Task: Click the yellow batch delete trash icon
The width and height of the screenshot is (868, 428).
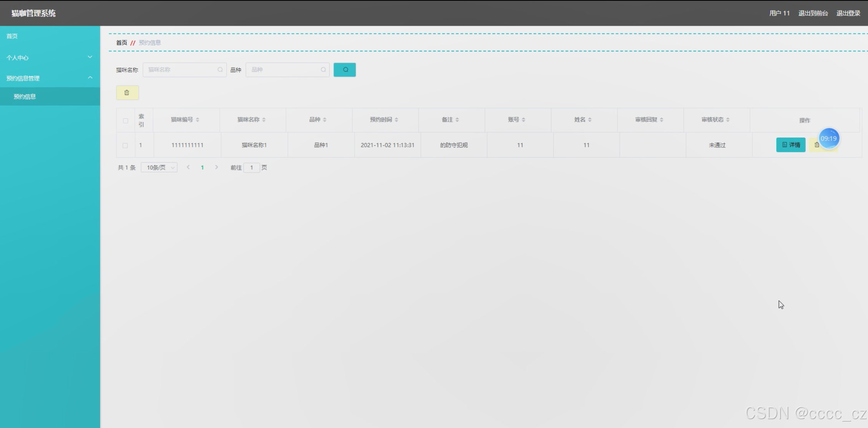Action: (x=127, y=93)
